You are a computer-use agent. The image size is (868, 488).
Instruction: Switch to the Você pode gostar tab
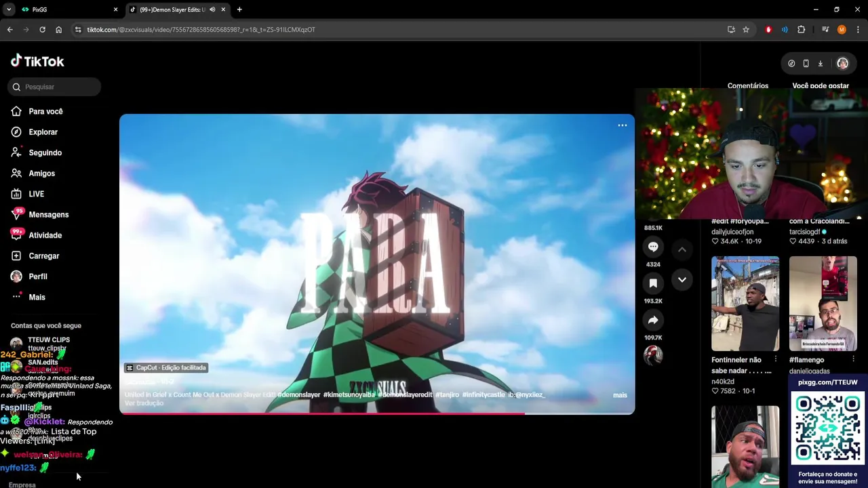coord(821,86)
